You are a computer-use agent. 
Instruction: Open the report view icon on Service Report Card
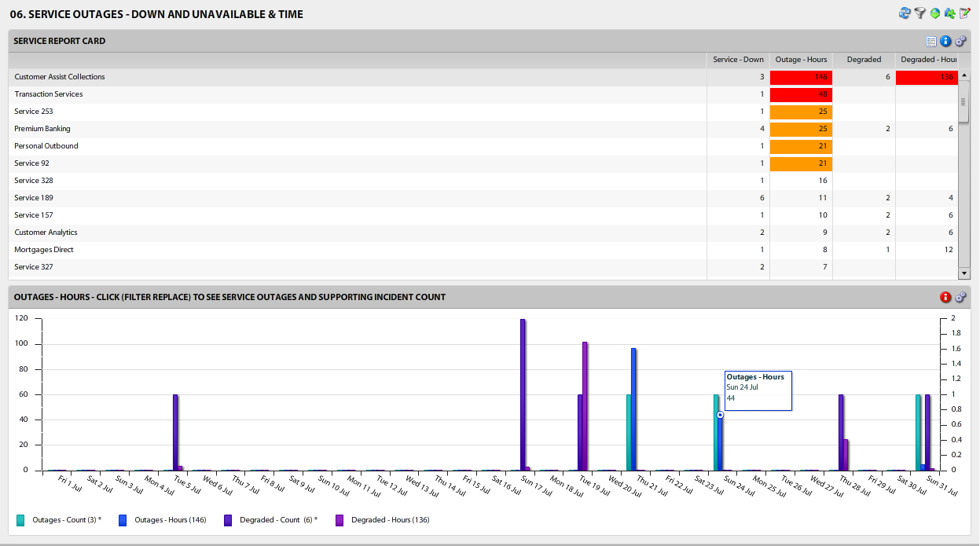931,41
